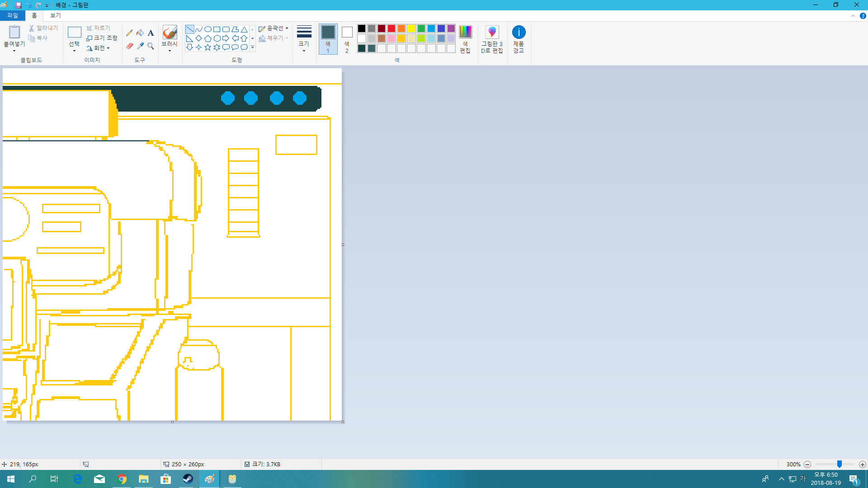Image resolution: width=868 pixels, height=488 pixels.
Task: Switch to the 보기 (View) tab
Action: click(55, 15)
